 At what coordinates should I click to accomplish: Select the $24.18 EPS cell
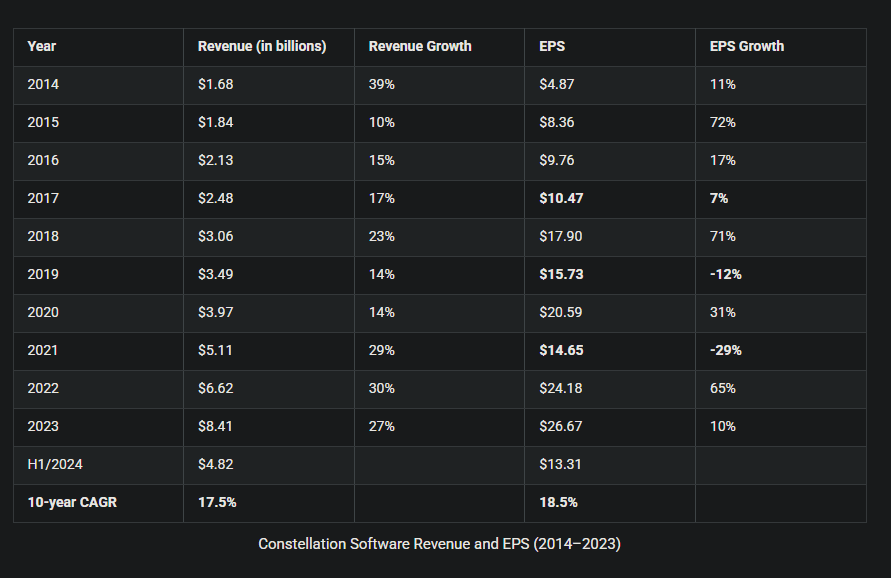click(x=559, y=388)
